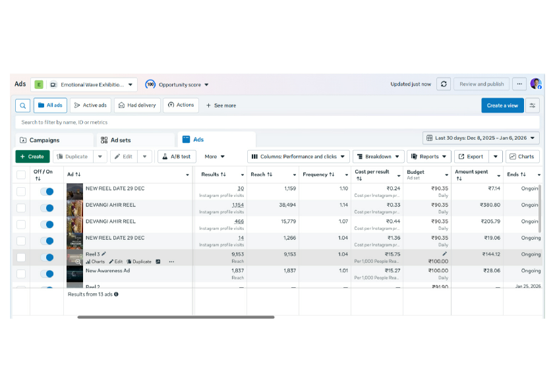Click the New Awareness Ad thumbnail
555x392 pixels.
click(x=74, y=274)
